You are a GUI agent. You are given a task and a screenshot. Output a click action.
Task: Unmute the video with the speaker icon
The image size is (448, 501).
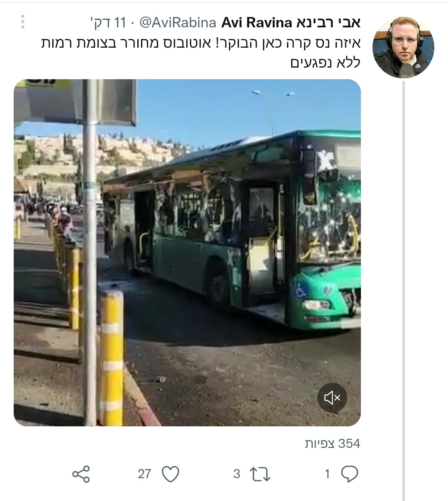pyautogui.click(x=332, y=398)
